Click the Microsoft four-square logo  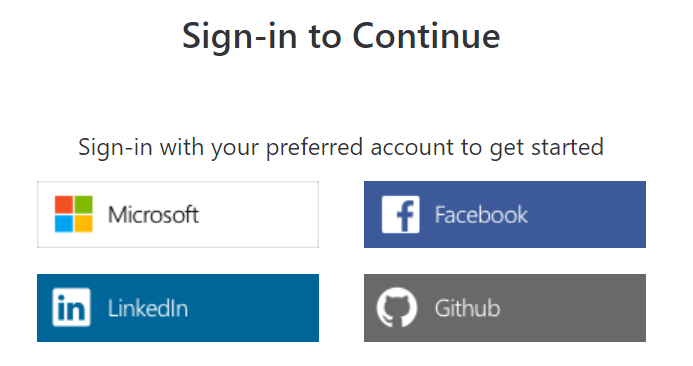(x=74, y=214)
